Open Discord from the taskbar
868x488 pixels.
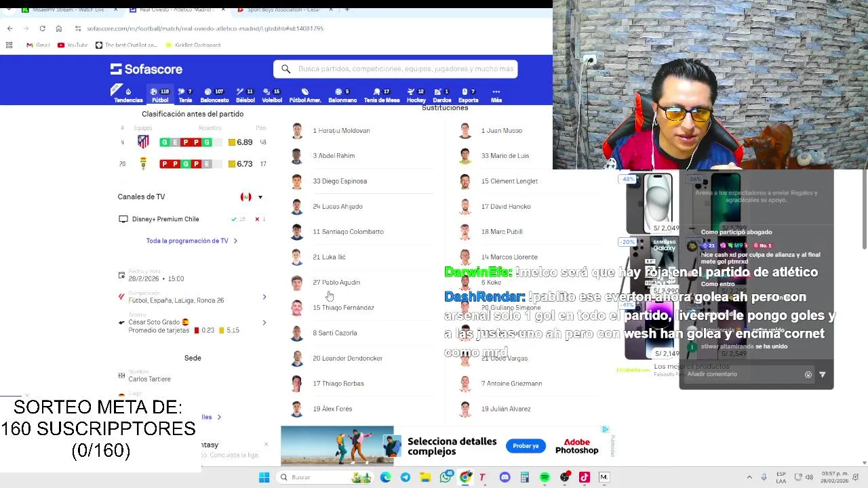(x=505, y=477)
